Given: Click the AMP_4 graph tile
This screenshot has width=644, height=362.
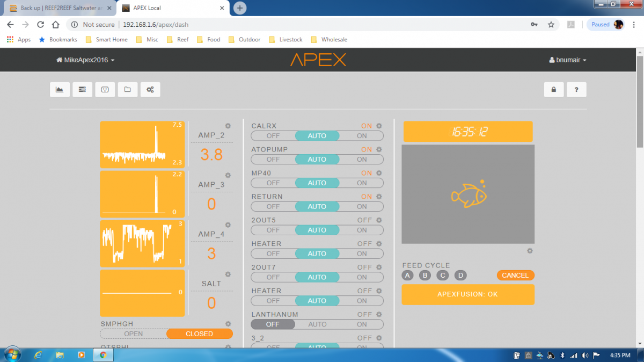Looking at the screenshot, I should (x=142, y=243).
